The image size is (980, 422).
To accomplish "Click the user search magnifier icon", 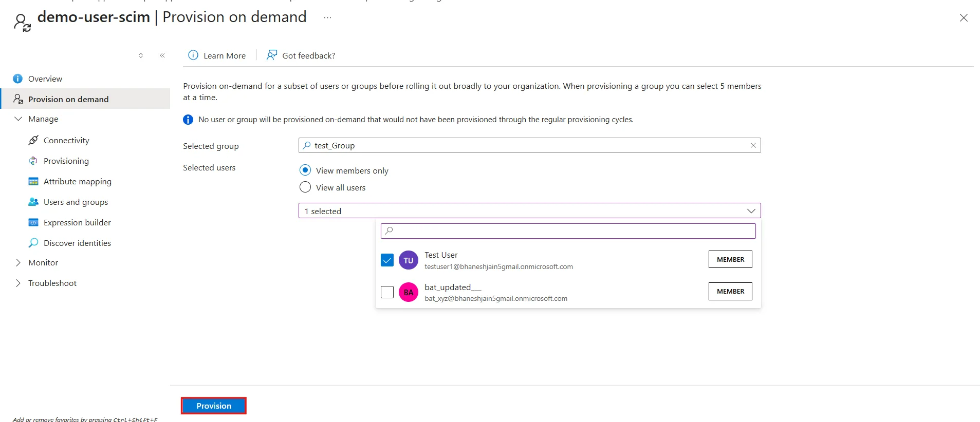I will tap(389, 231).
